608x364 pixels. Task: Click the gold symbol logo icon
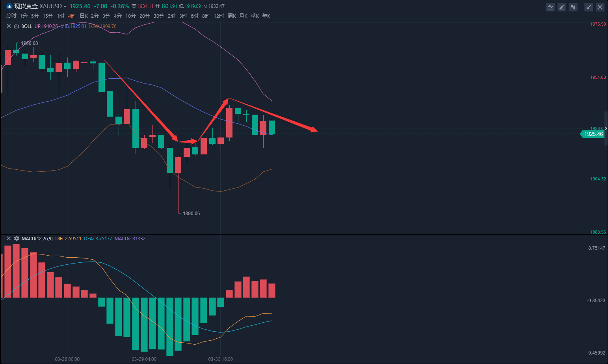click(9, 6)
